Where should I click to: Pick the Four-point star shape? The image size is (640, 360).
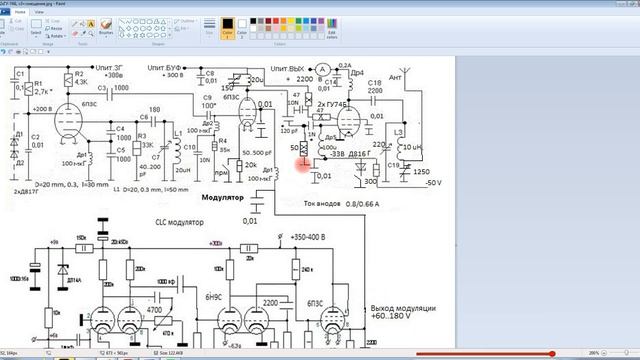[x=129, y=35]
